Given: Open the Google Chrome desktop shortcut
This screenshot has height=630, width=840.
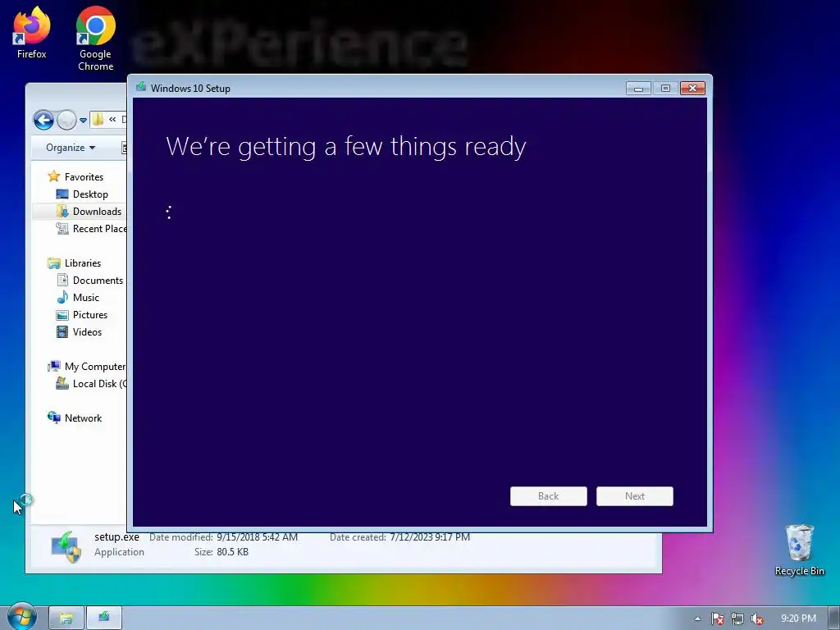Looking at the screenshot, I should point(95,39).
